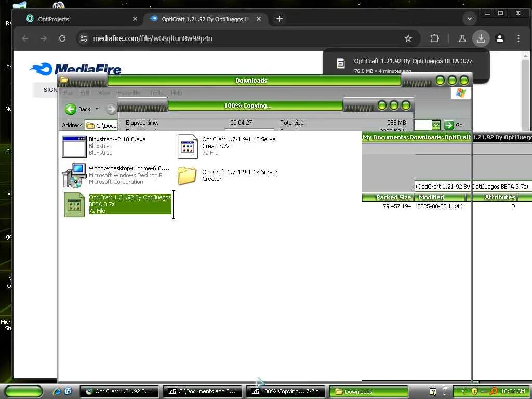View site information icon in address bar
This screenshot has height=399, width=532.
[x=84, y=38]
